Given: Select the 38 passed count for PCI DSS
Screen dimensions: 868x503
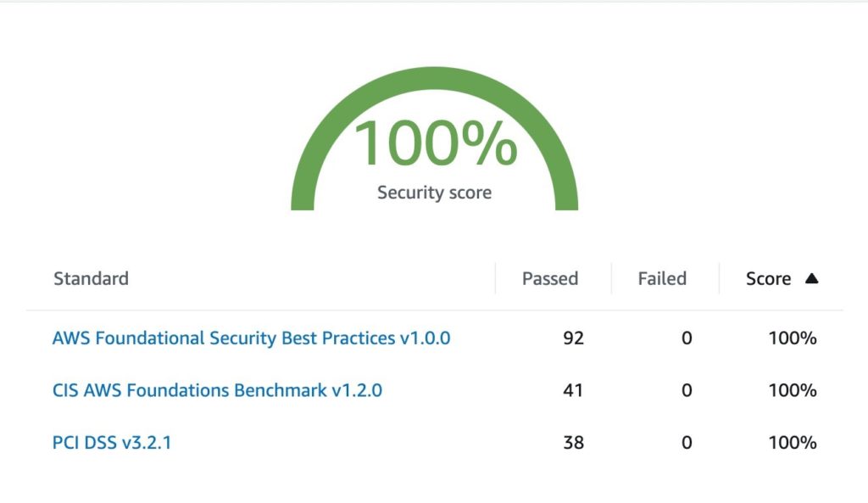Looking at the screenshot, I should [x=574, y=442].
